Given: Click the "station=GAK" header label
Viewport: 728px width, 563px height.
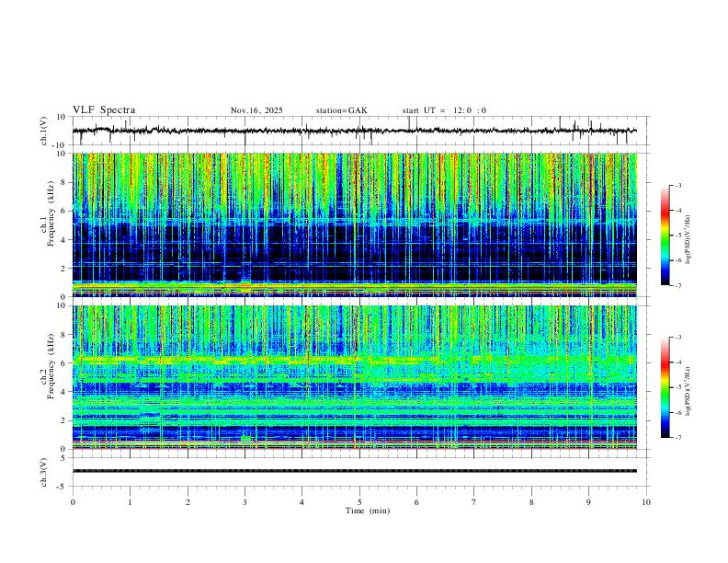Looking at the screenshot, I should [x=341, y=110].
